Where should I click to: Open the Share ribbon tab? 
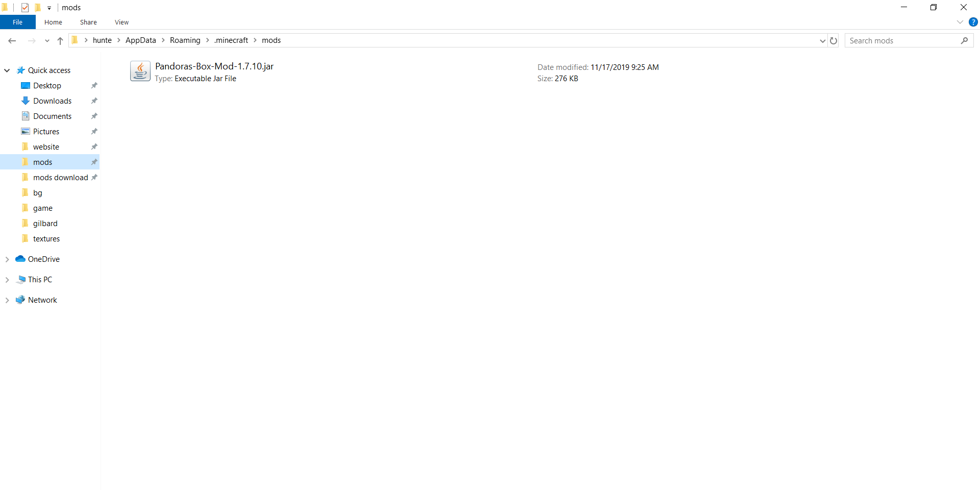(88, 22)
